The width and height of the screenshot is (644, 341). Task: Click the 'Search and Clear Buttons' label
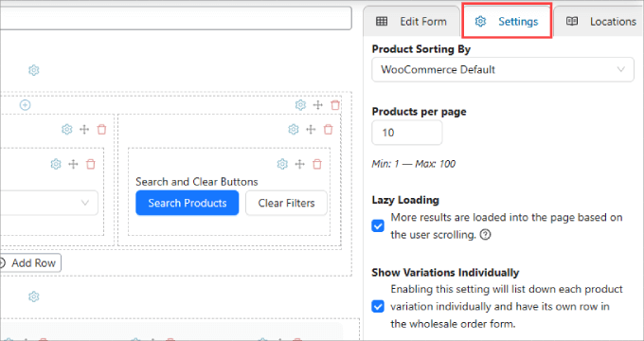click(x=197, y=182)
